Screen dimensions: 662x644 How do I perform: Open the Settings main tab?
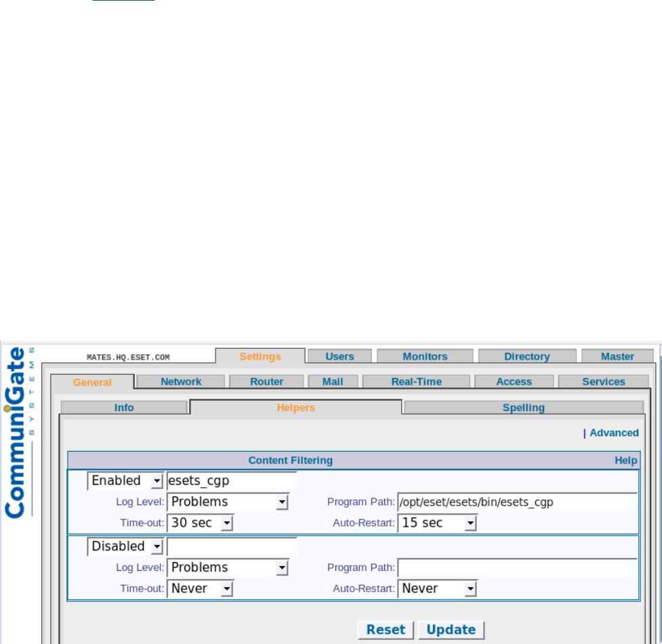click(260, 356)
